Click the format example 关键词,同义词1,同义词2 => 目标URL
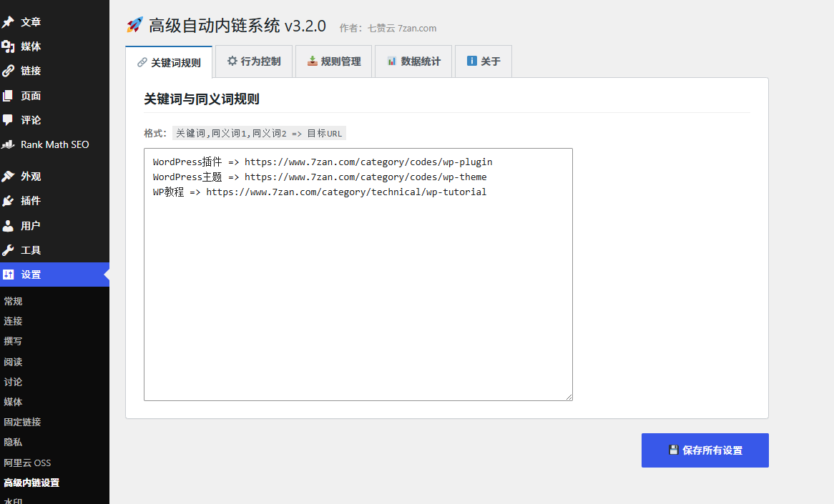The height and width of the screenshot is (504, 834). [259, 133]
